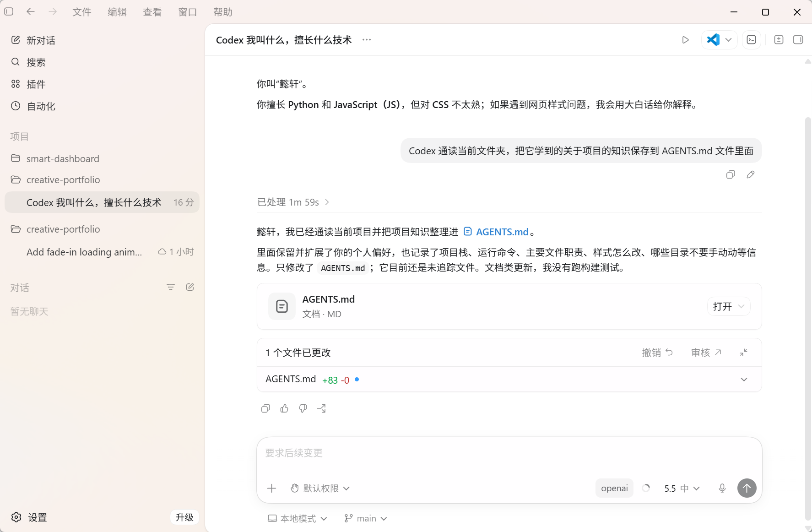This screenshot has width=812, height=532.
Task: Open settings (设置) at sidebar bottom
Action: 29,517
